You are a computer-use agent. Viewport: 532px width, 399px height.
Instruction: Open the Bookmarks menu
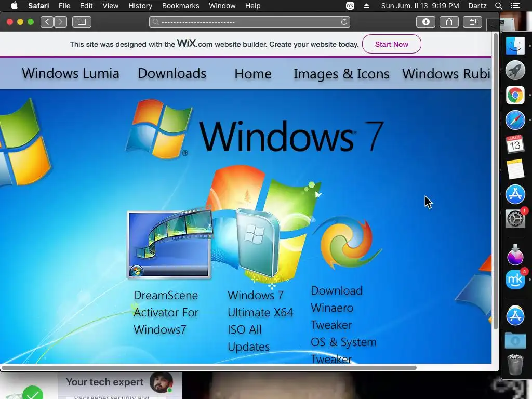(x=180, y=6)
